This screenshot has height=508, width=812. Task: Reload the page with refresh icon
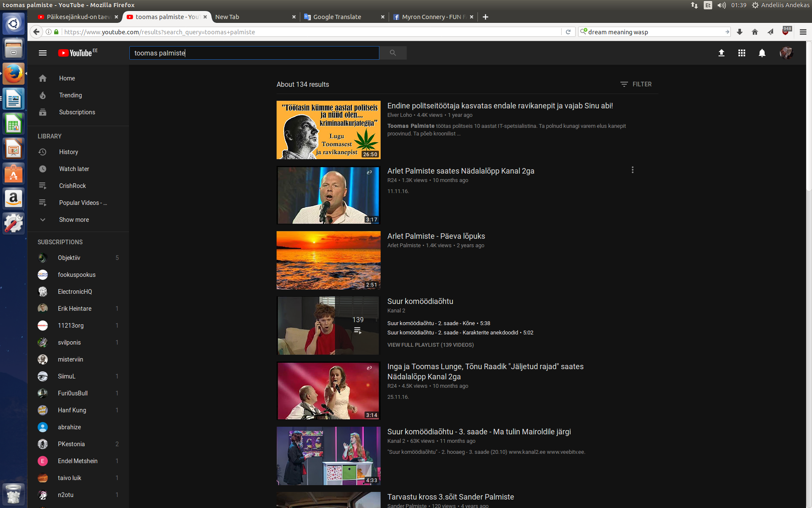(568, 32)
